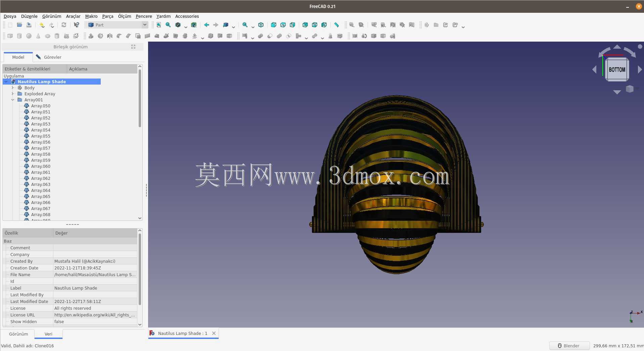The height and width of the screenshot is (351, 644).
Task: Create a Cone primitive
Action: (x=38, y=36)
